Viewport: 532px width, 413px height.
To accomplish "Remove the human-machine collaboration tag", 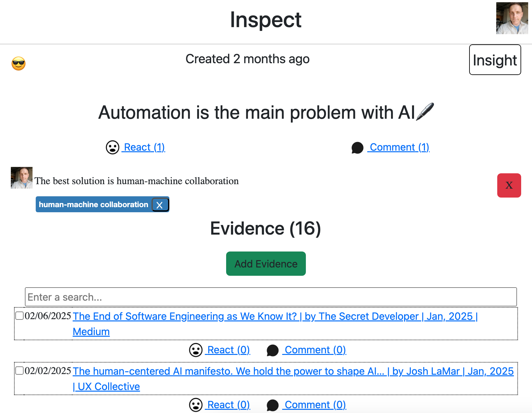I will [x=160, y=205].
